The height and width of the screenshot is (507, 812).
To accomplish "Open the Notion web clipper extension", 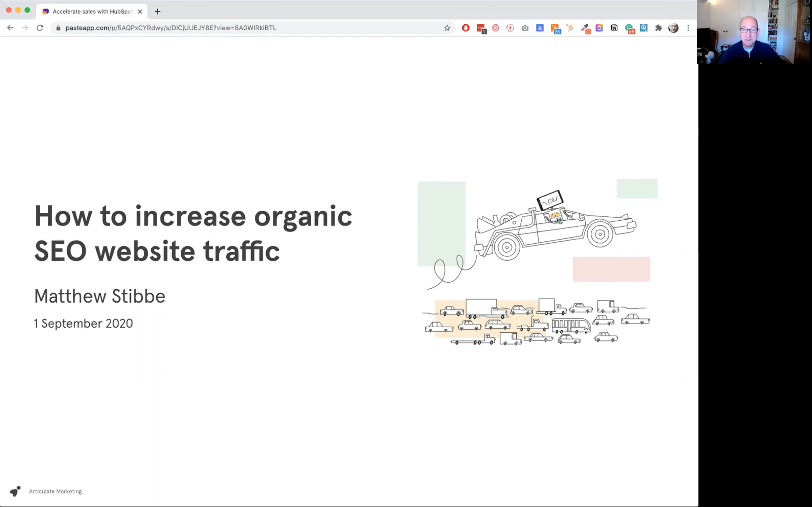I will [x=614, y=28].
